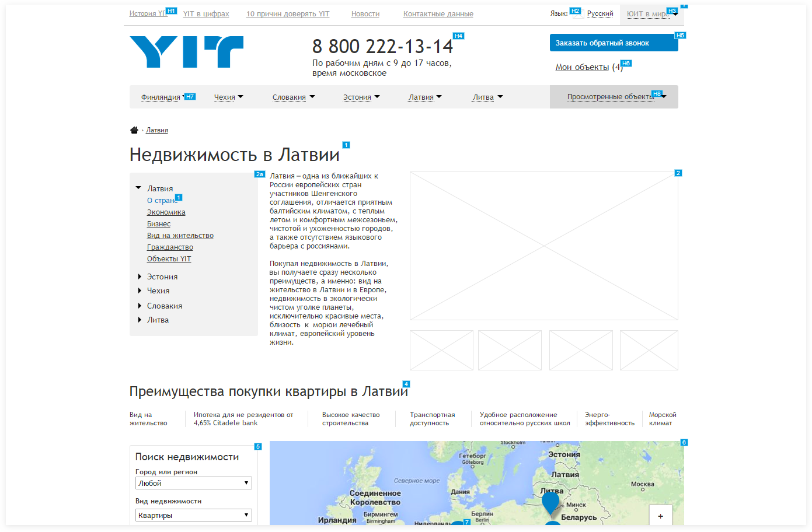Open Объекты YIT sidebar link

point(169,259)
